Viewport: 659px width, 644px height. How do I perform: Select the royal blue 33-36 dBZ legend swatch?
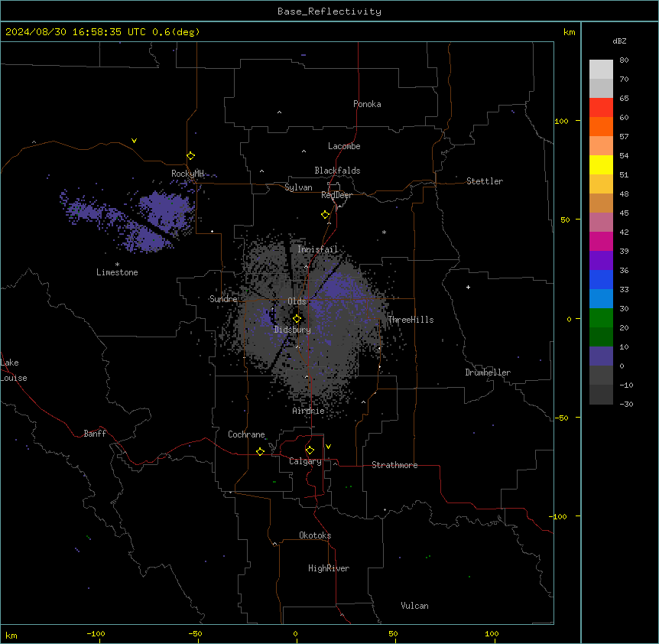(x=601, y=279)
